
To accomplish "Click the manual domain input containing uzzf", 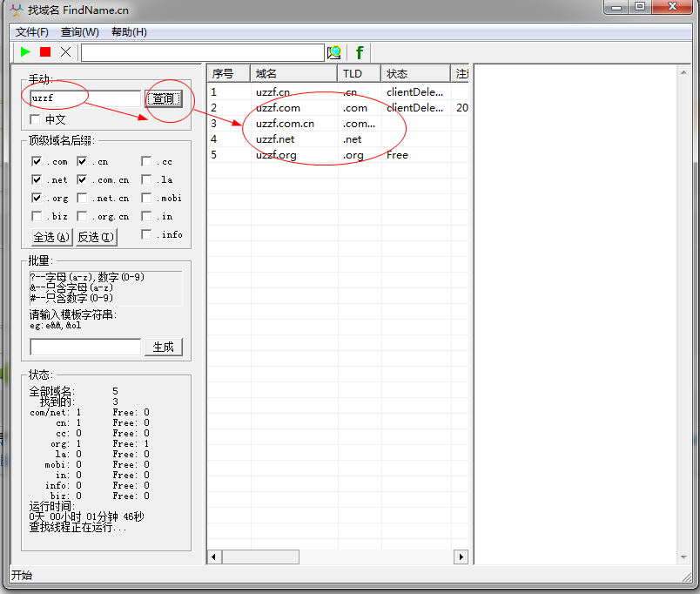I will (85, 98).
